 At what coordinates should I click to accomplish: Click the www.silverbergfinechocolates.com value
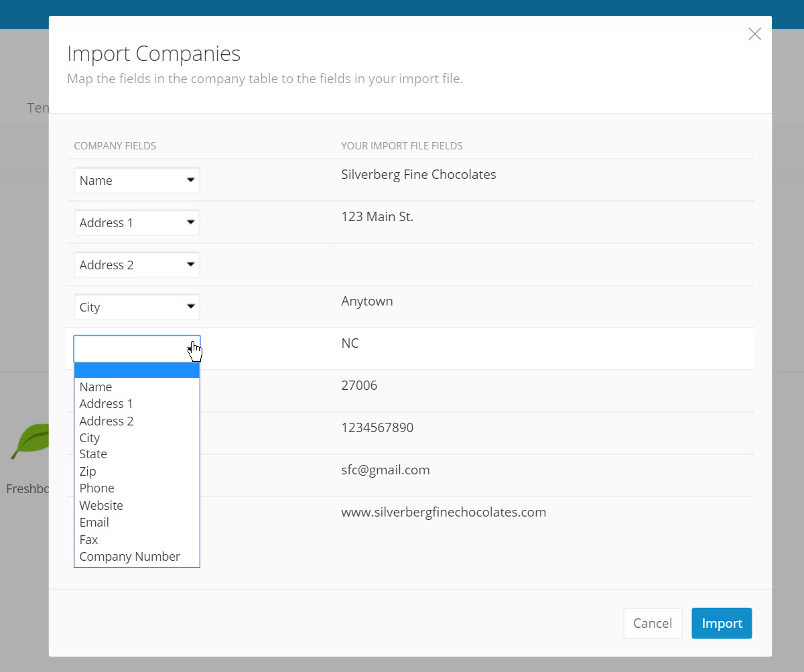pyautogui.click(x=444, y=512)
